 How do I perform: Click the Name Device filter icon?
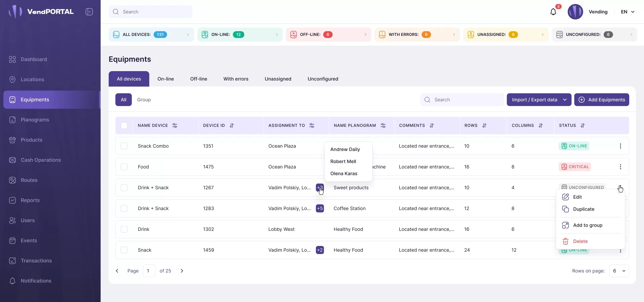point(175,125)
